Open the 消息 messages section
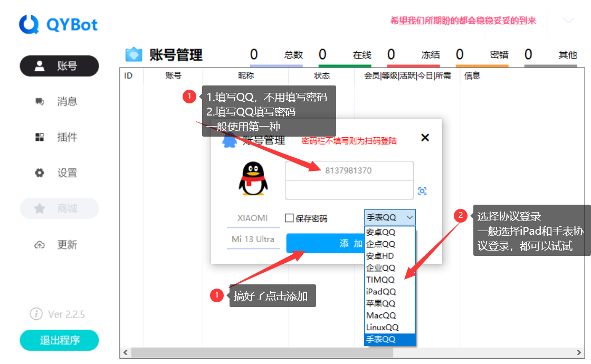 point(59,102)
